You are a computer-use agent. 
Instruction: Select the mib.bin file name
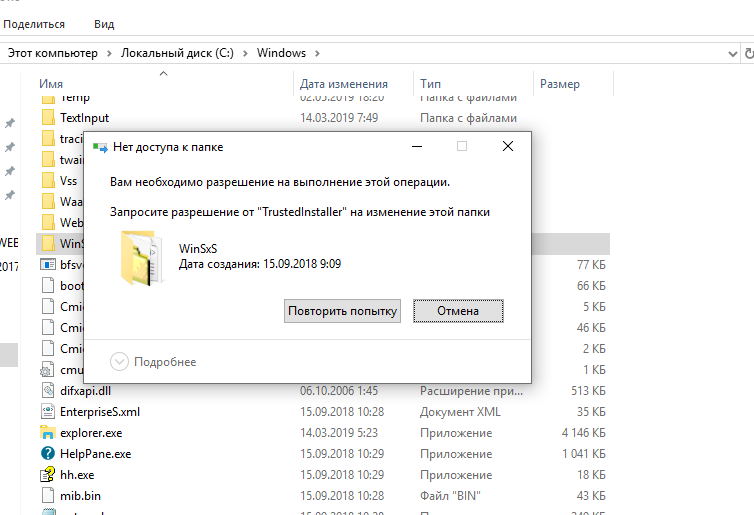(x=80, y=495)
